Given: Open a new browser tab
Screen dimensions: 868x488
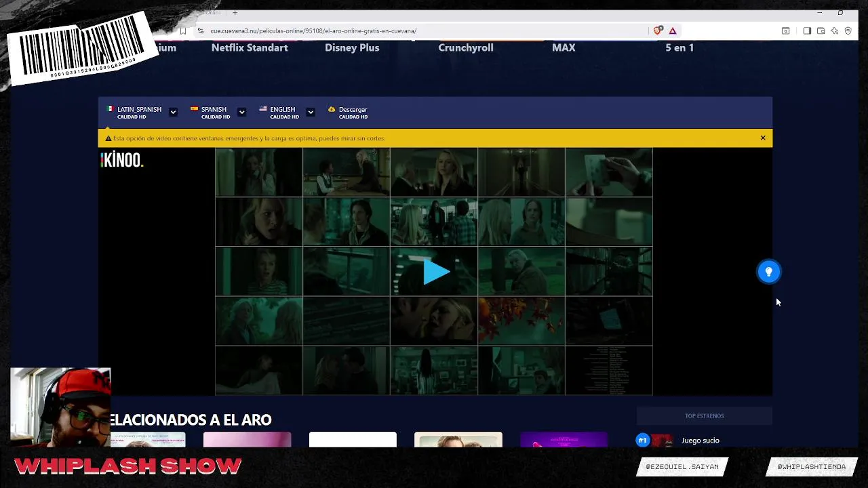Looking at the screenshot, I should click(x=235, y=12).
